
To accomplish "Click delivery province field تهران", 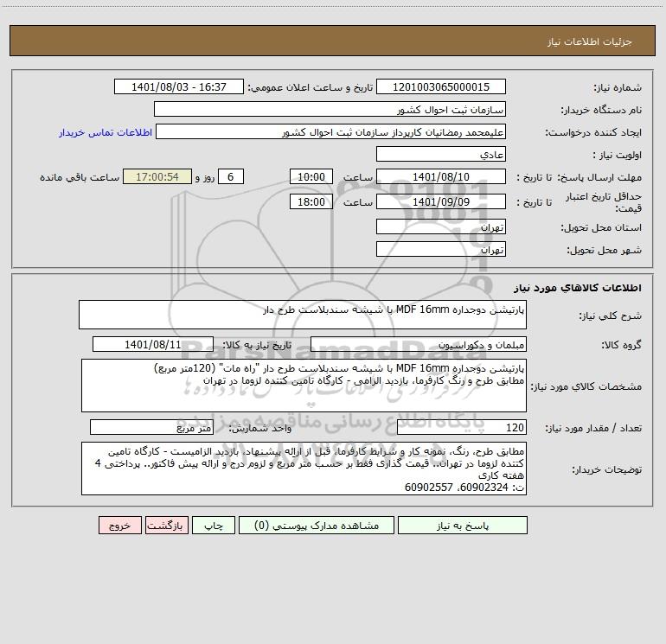I will point(441,226).
